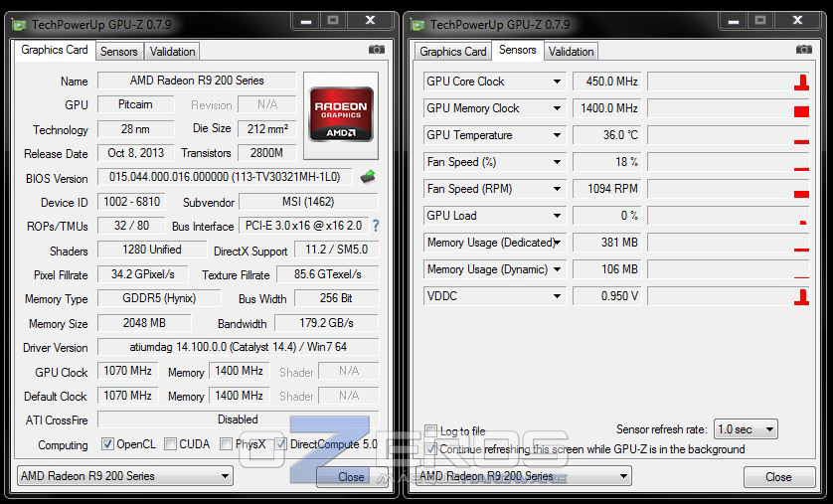
Task: Click the 381 MB dedicated memory value
Action: pyautogui.click(x=607, y=243)
